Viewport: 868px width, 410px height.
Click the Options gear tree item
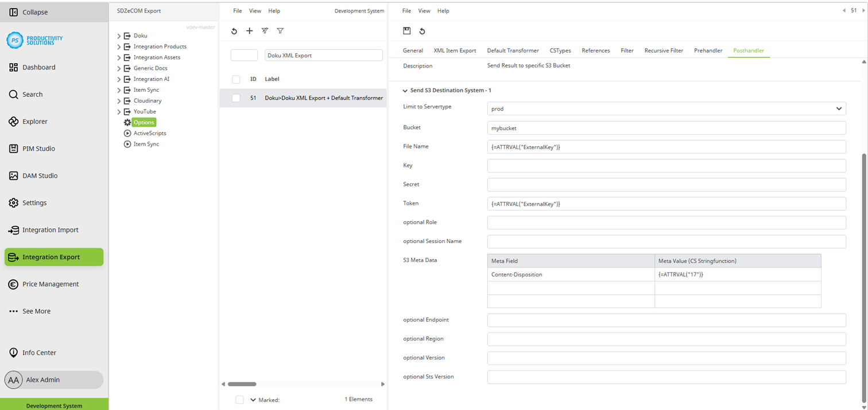[x=144, y=122]
